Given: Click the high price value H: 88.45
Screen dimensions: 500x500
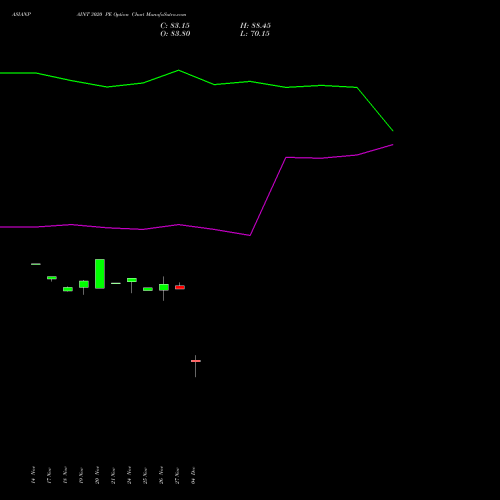Looking at the screenshot, I should click(x=255, y=26).
